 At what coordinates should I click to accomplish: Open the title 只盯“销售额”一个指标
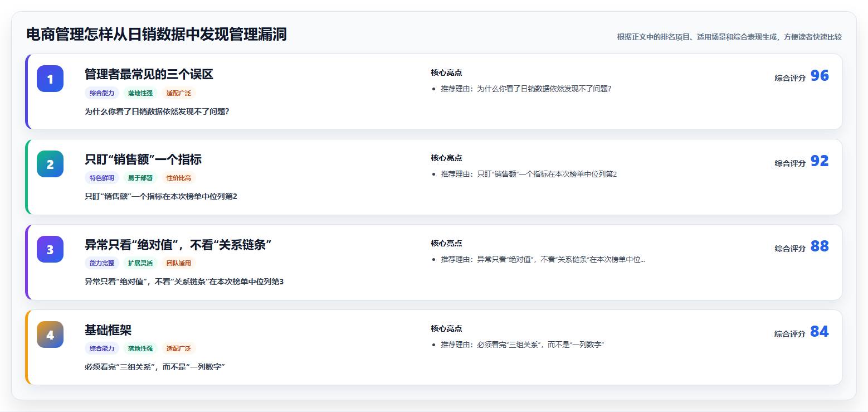[143, 160]
